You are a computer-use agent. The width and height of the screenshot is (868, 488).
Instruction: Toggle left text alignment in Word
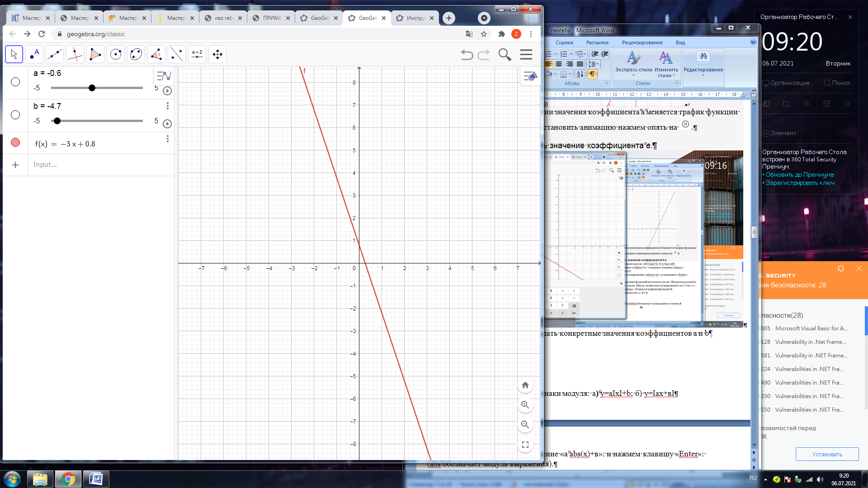[549, 64]
